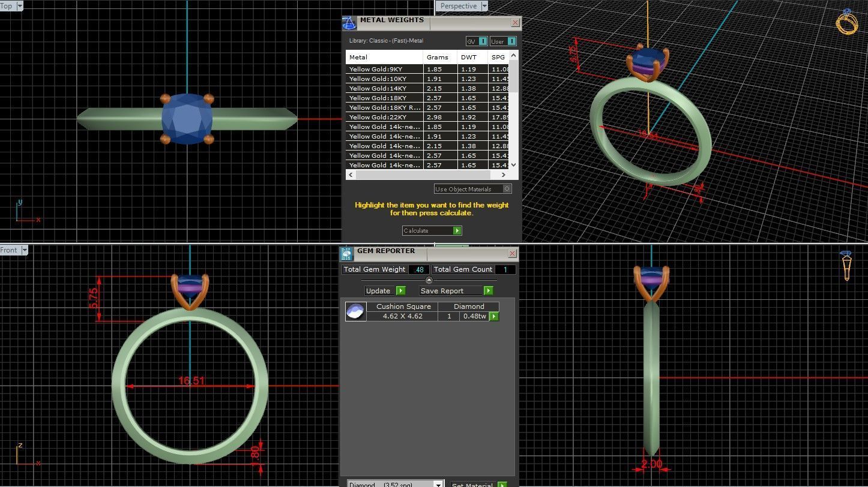
Task: Click the ring side-view icon in the bottom-right viewport
Action: coord(846,266)
